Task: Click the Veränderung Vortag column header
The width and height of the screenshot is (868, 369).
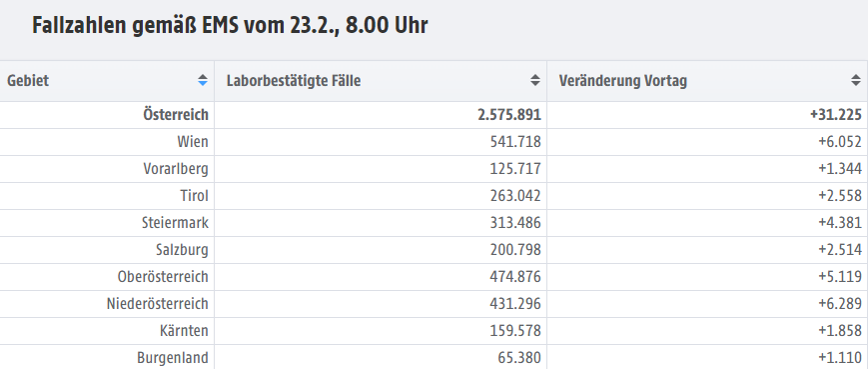Action: (707, 81)
